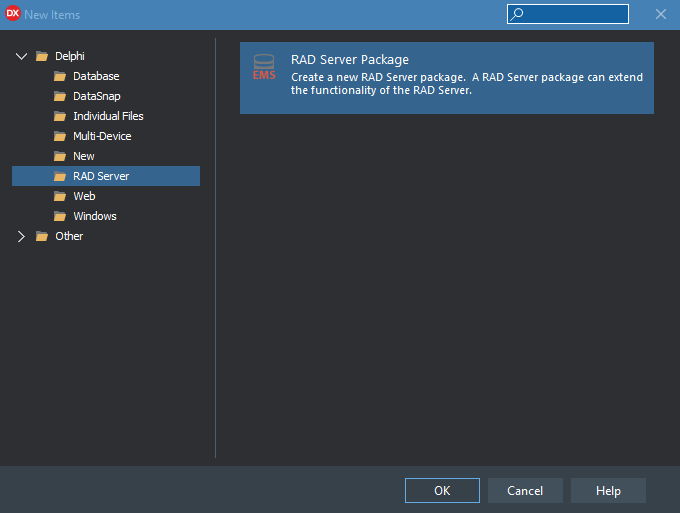Confirm with the OK button
The width and height of the screenshot is (680, 513).
(x=442, y=490)
